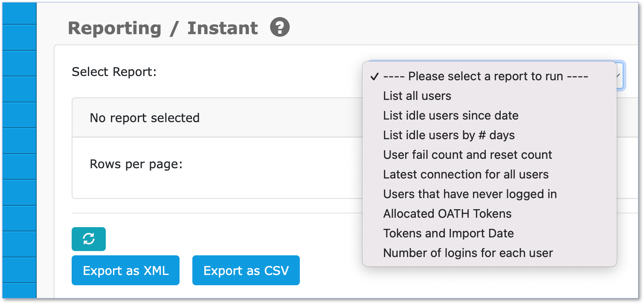Click the green refresh icon button
Image resolution: width=644 pixels, height=304 pixels.
click(89, 239)
